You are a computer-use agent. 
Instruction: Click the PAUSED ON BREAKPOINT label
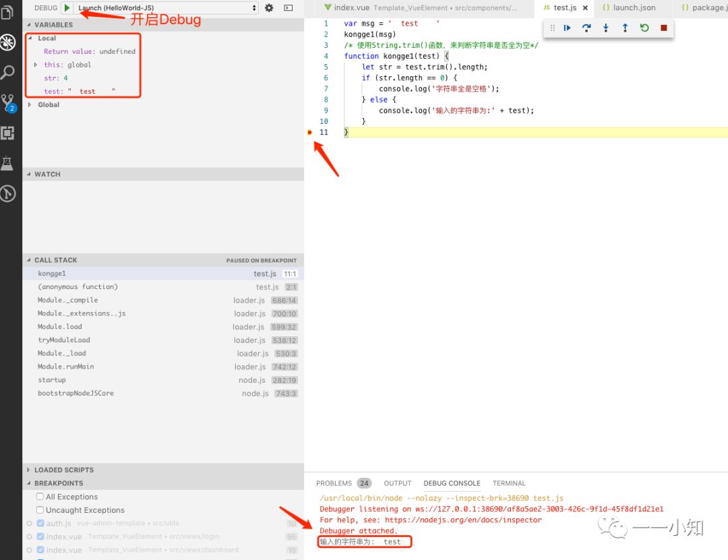[261, 261]
